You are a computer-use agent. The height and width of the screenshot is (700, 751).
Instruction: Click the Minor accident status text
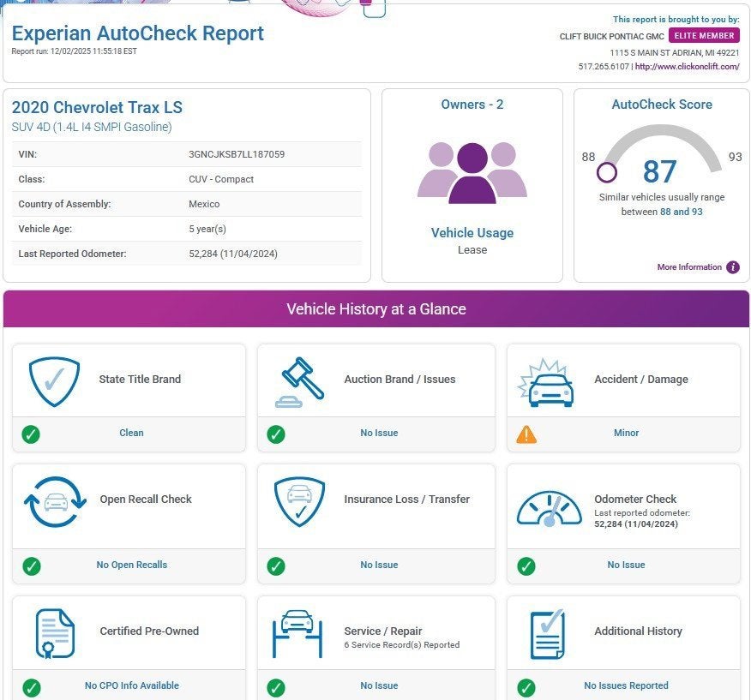[x=626, y=434]
